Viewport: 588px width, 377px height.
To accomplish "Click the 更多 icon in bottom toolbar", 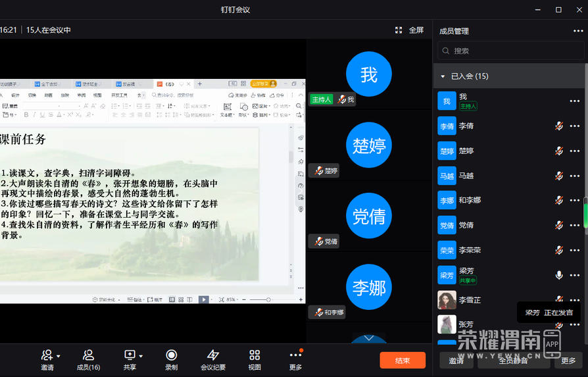I will coord(295,355).
